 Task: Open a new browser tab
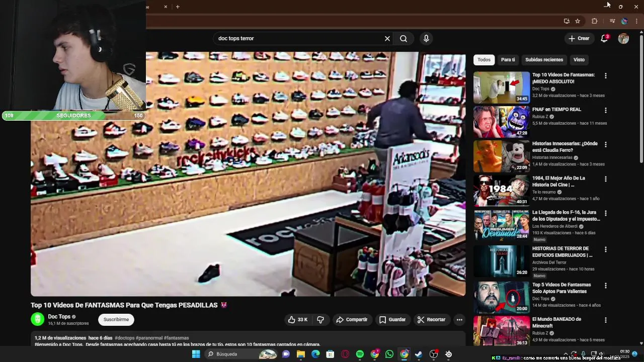178,7
